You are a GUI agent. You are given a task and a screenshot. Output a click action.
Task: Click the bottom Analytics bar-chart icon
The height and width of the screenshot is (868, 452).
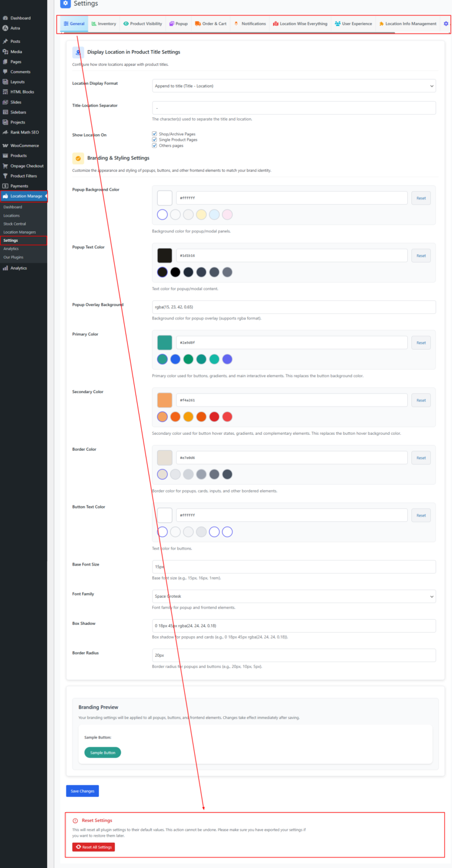[x=5, y=268]
